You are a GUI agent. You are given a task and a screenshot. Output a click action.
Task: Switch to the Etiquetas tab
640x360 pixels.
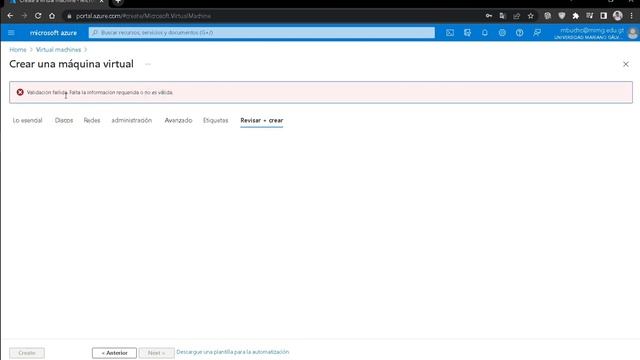tap(216, 120)
